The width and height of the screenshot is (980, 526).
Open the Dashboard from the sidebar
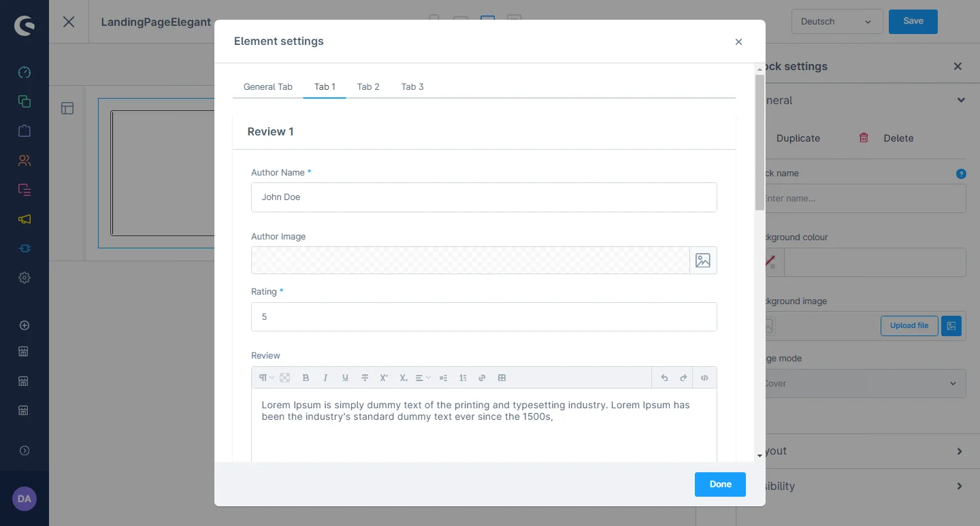coord(24,73)
